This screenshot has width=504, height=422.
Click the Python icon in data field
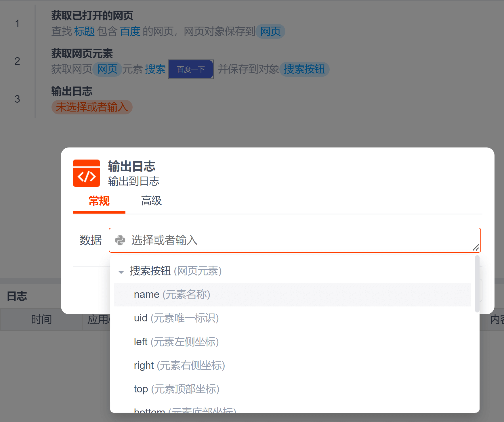click(120, 240)
